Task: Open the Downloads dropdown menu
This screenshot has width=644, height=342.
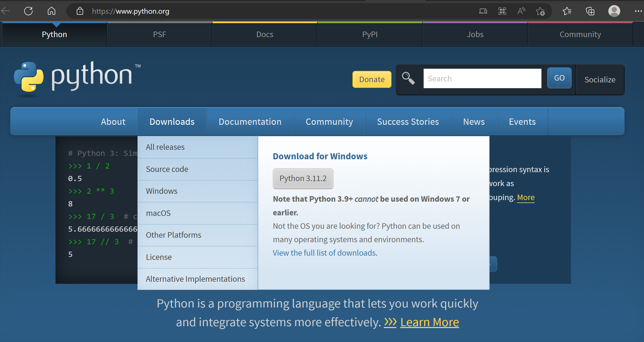Action: 172,121
